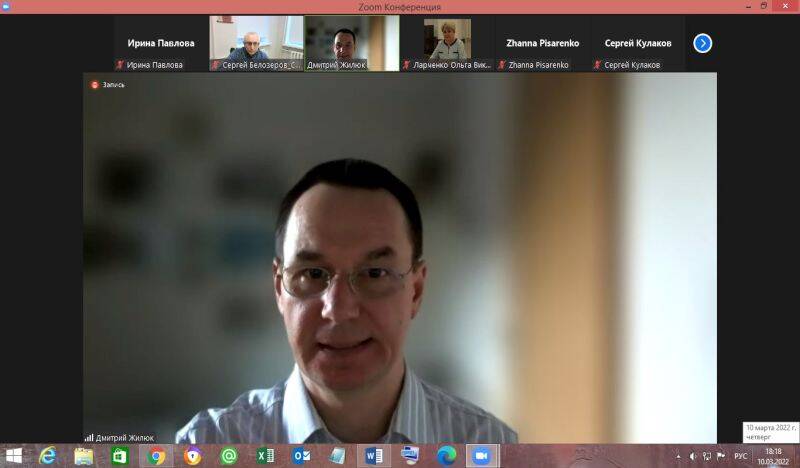Viewport: 800px width, 468px height.
Task: Click the Zoom Конференция window title
Action: click(399, 7)
